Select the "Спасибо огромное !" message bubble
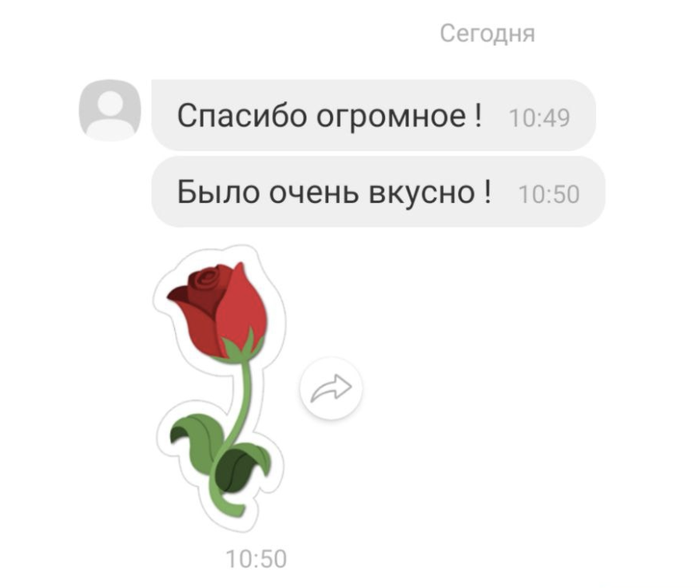 point(374,115)
